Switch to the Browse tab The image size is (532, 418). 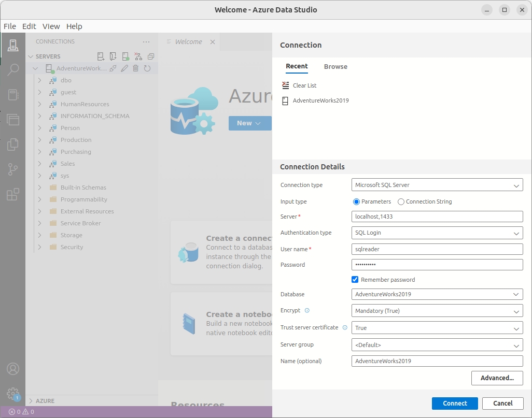click(335, 67)
